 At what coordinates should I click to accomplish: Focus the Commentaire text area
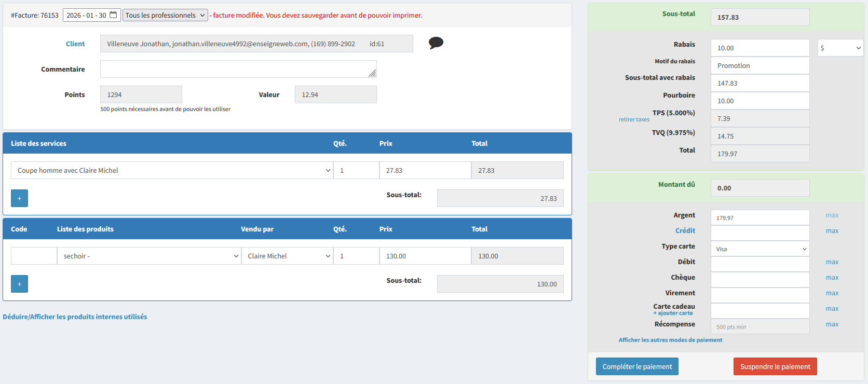coord(238,69)
